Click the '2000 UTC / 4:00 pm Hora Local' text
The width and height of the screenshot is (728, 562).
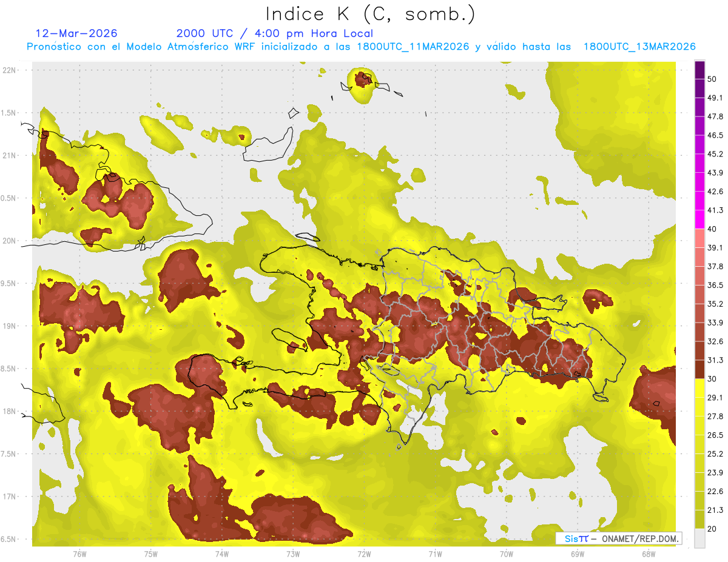tap(275, 33)
